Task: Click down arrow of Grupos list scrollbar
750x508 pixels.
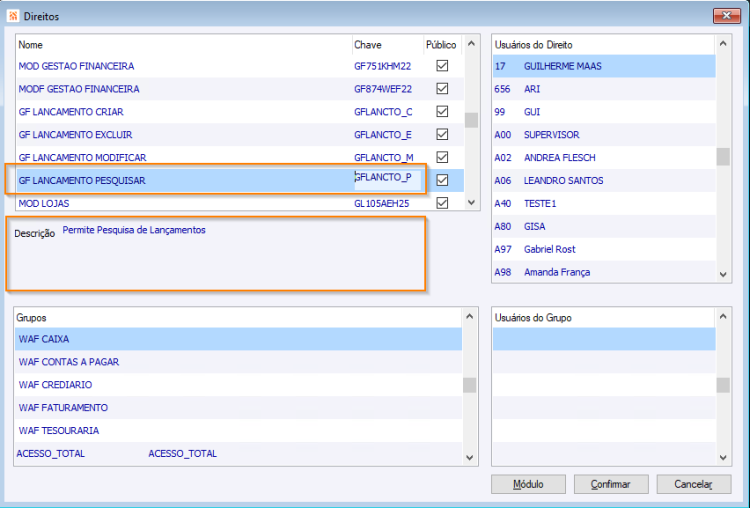Action: tap(470, 458)
